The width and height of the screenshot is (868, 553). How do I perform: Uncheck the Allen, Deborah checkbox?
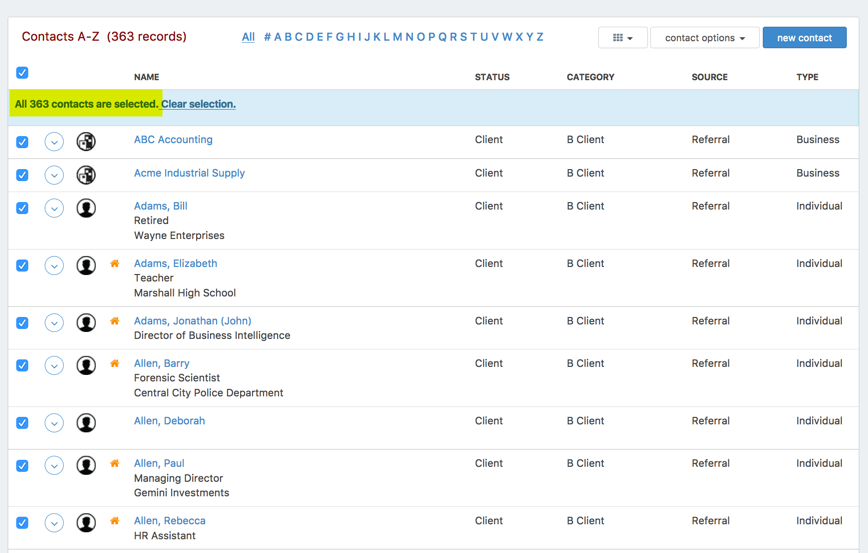22,423
